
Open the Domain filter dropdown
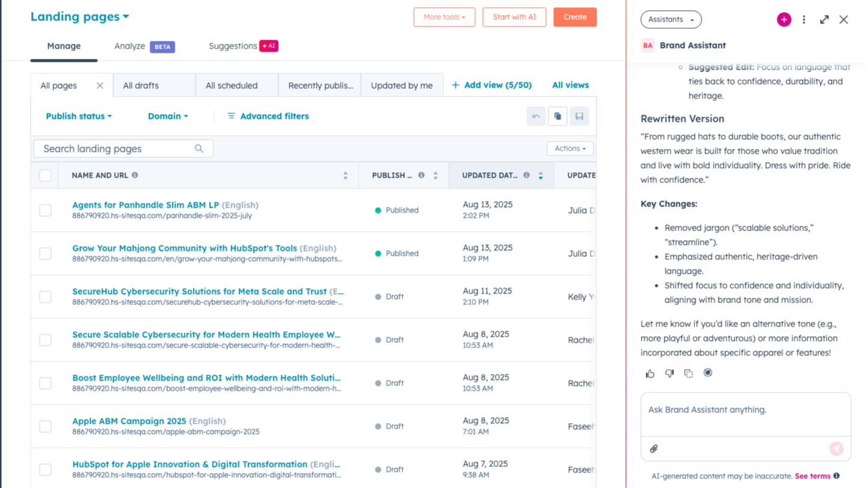click(168, 116)
